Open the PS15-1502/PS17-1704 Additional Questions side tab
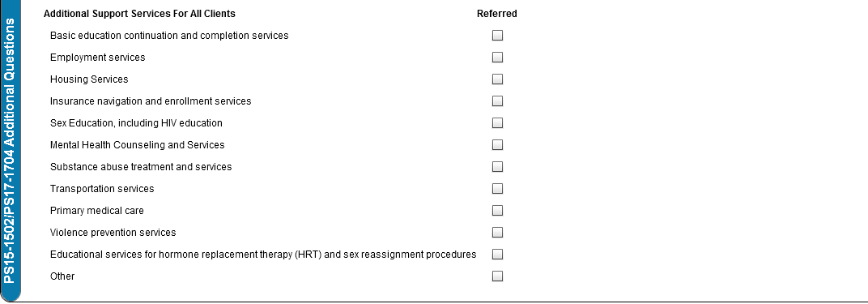 10,151
